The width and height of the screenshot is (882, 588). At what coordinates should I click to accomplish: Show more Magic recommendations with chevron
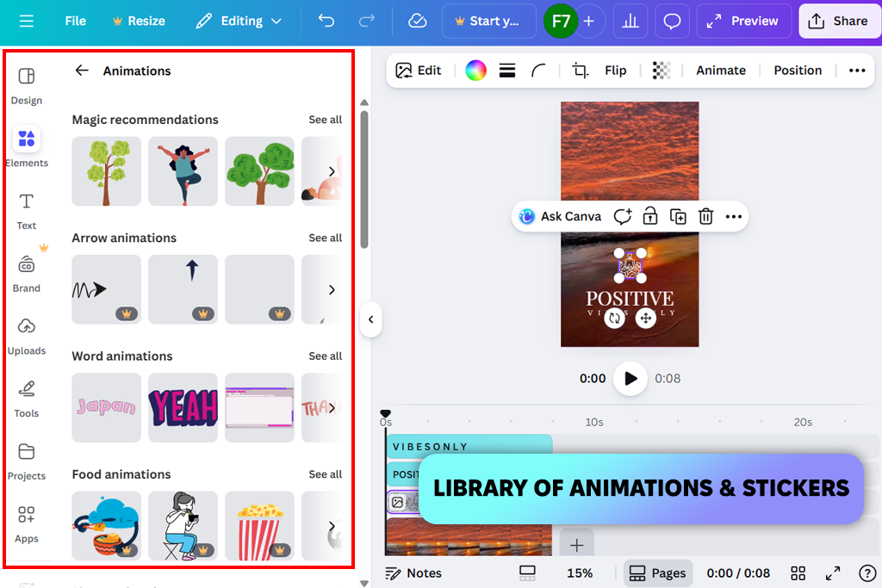tap(332, 171)
